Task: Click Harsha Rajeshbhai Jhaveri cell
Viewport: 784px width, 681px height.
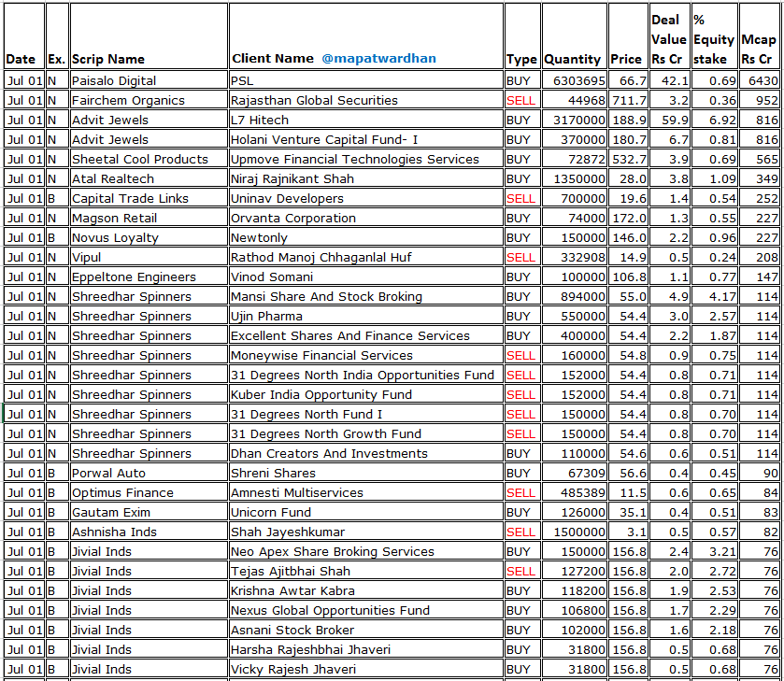Action: click(x=366, y=649)
